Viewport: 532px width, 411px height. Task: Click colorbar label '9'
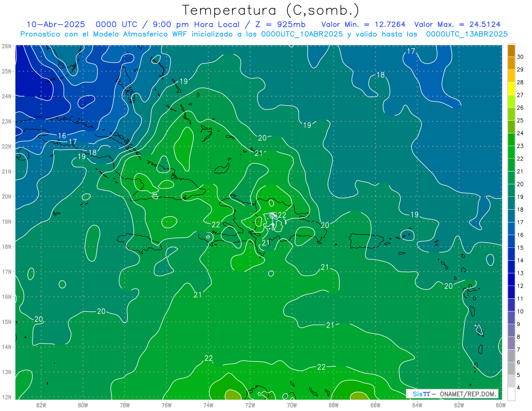[519, 324]
